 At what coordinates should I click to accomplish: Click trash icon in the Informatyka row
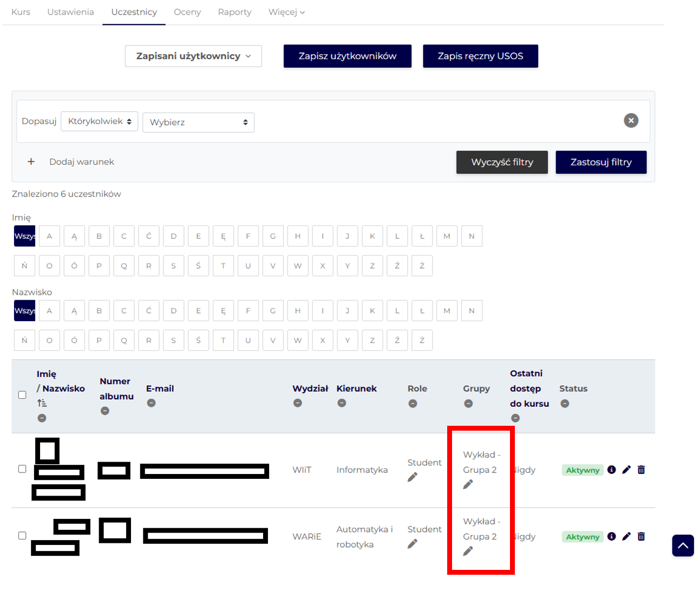(x=641, y=470)
